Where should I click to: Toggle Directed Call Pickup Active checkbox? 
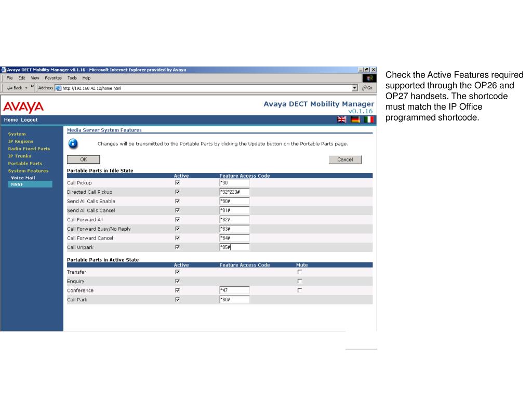pyautogui.click(x=178, y=192)
